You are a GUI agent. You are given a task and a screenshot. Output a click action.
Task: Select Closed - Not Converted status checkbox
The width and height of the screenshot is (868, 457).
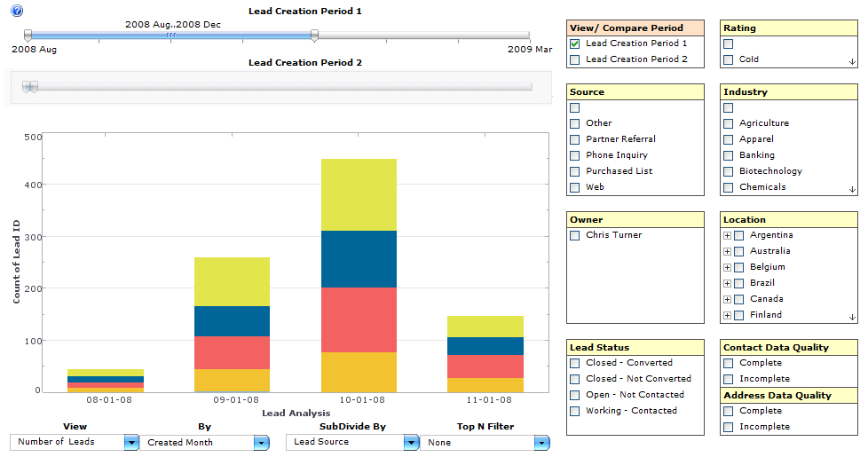click(x=574, y=379)
